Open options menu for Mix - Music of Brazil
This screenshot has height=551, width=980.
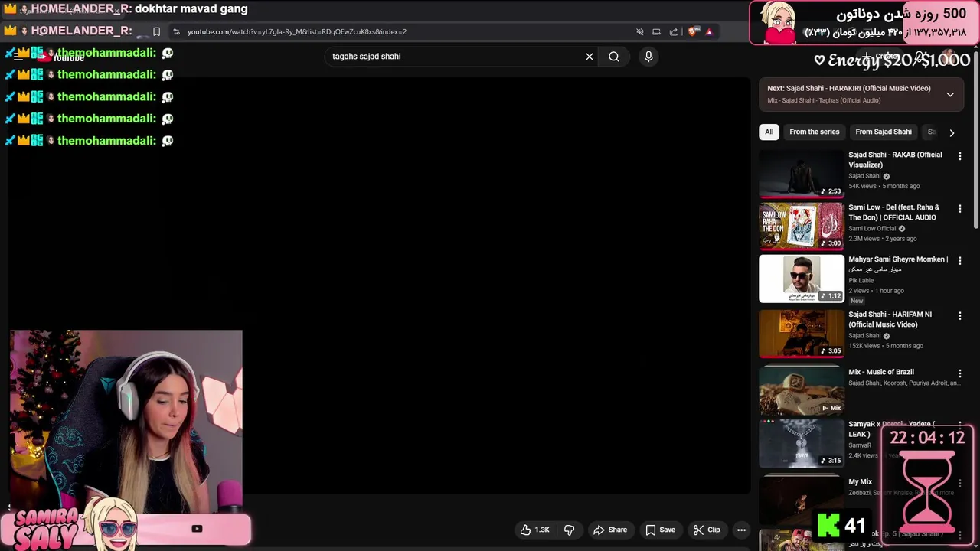point(959,373)
